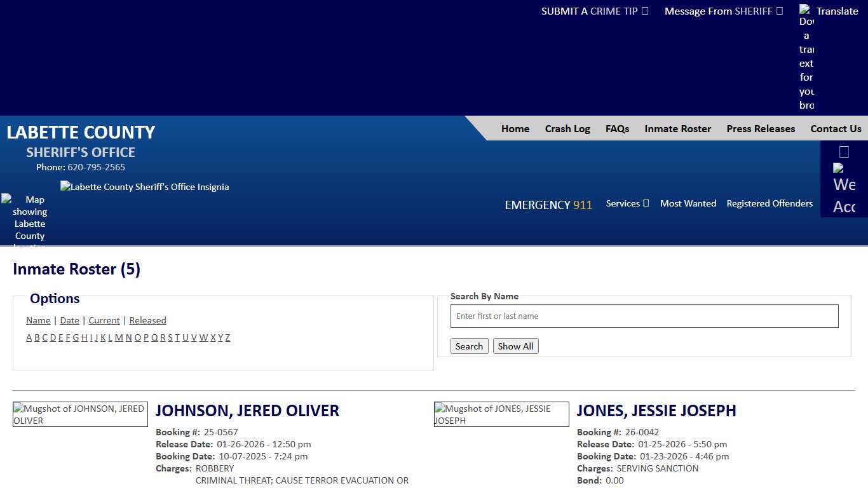Open the Most Wanted page
Screen dimensions: 868x488
click(x=688, y=203)
